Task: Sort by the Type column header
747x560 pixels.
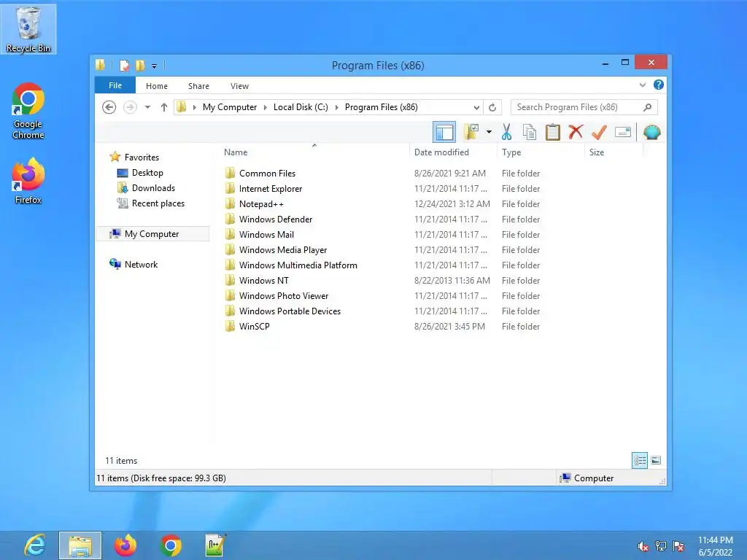Action: (x=541, y=152)
